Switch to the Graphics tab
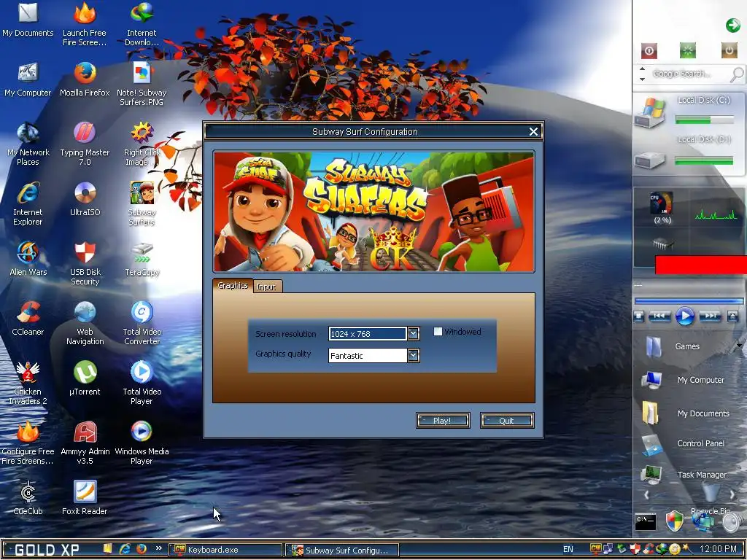Image resolution: width=747 pixels, height=560 pixels. coord(233,285)
